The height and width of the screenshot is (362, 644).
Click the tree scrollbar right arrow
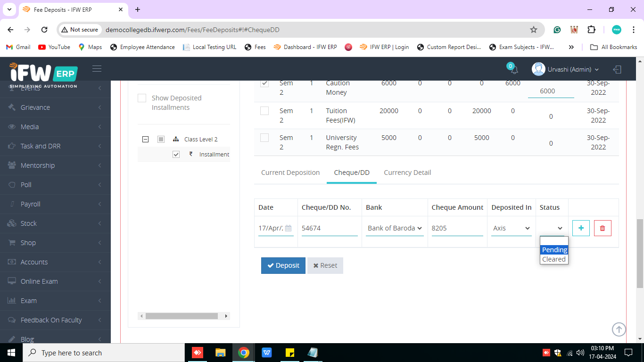(x=226, y=316)
